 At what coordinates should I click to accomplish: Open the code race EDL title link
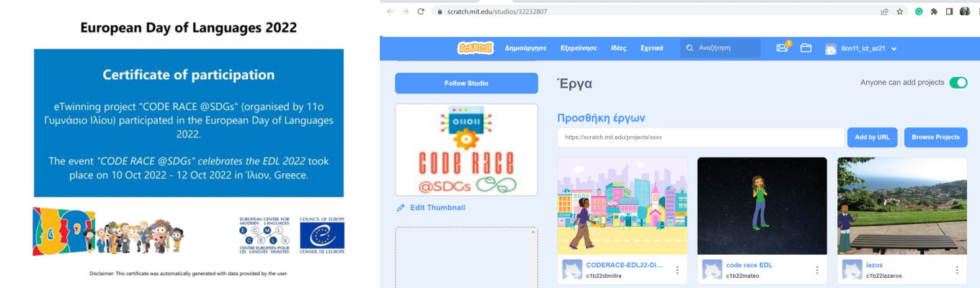(x=749, y=266)
